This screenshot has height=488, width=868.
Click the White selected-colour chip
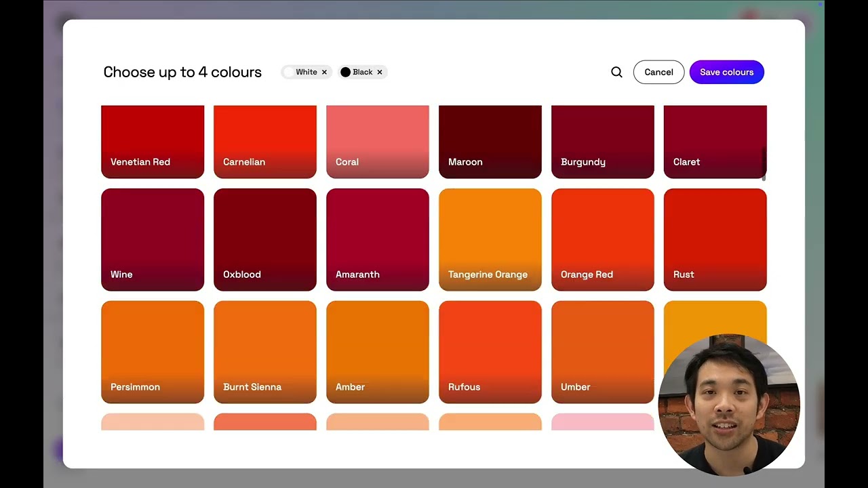[x=307, y=72]
